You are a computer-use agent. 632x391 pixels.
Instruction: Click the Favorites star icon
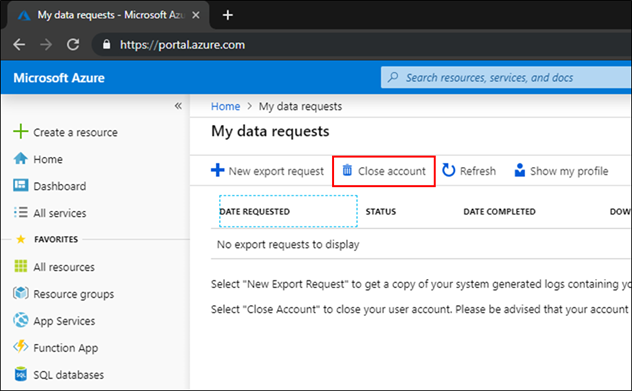tap(21, 239)
